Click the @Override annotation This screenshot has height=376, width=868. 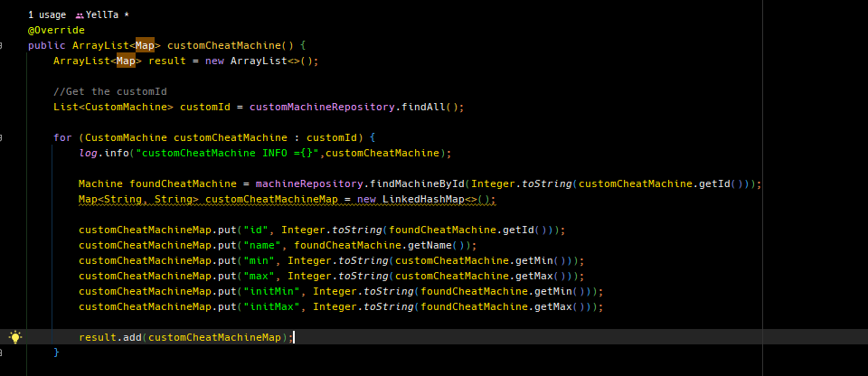(x=56, y=30)
